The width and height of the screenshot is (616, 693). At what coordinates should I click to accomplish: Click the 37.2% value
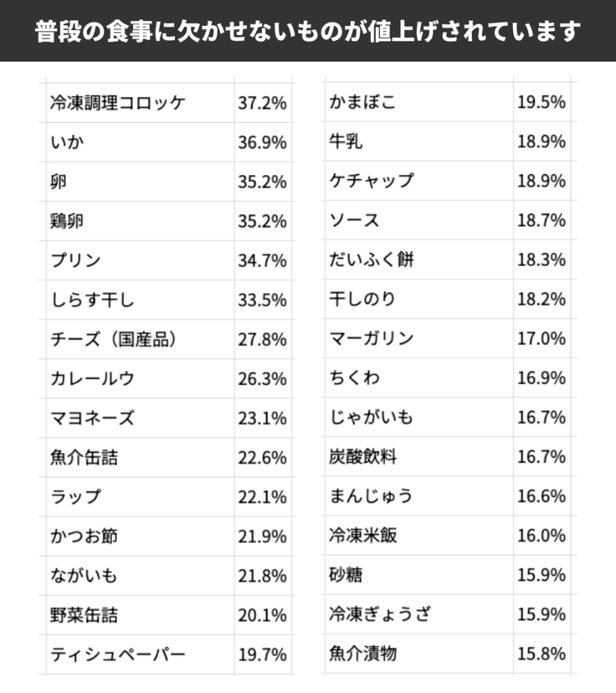262,103
